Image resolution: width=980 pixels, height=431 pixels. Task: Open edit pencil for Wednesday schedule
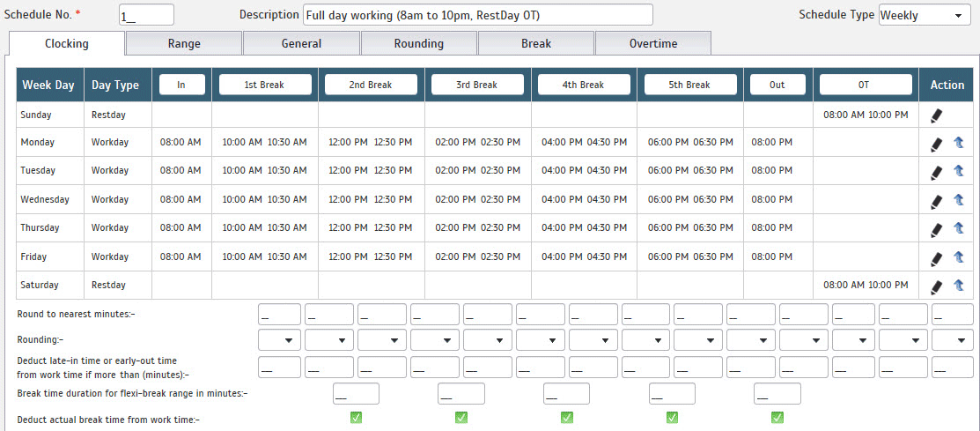[937, 202]
